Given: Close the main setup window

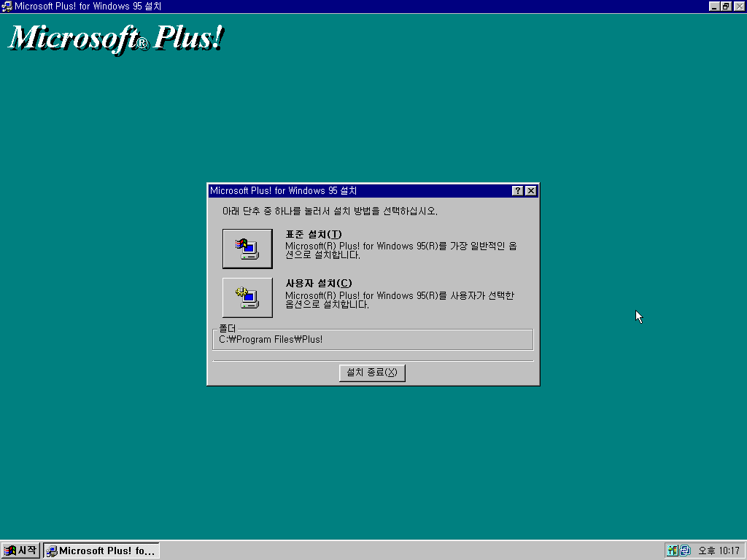Looking at the screenshot, I should (739, 6).
